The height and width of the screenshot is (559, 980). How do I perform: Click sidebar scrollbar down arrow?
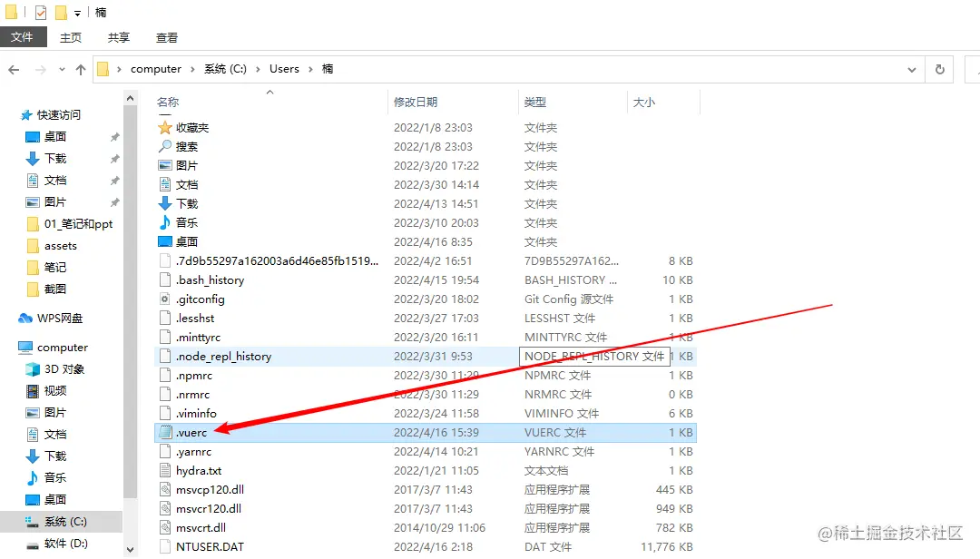pos(130,550)
